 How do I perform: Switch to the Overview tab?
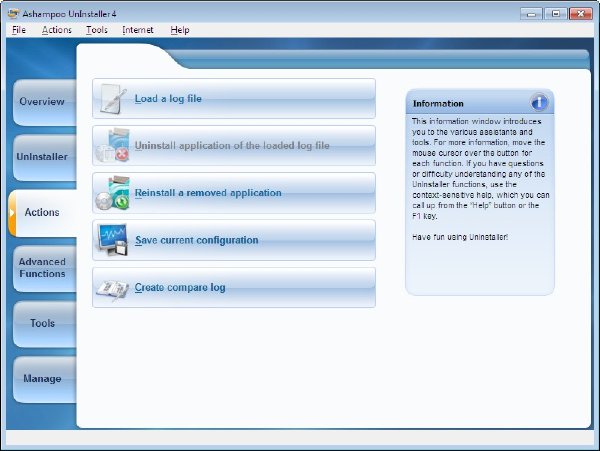pyautogui.click(x=44, y=103)
